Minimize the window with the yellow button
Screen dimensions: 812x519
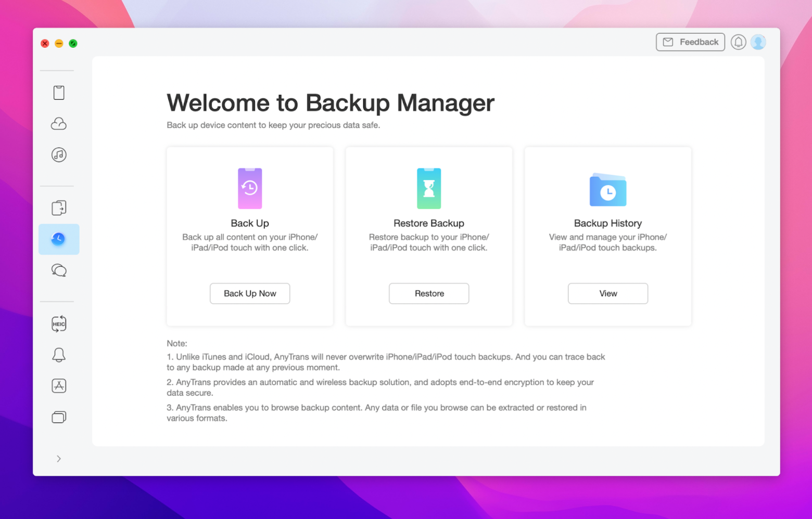59,43
